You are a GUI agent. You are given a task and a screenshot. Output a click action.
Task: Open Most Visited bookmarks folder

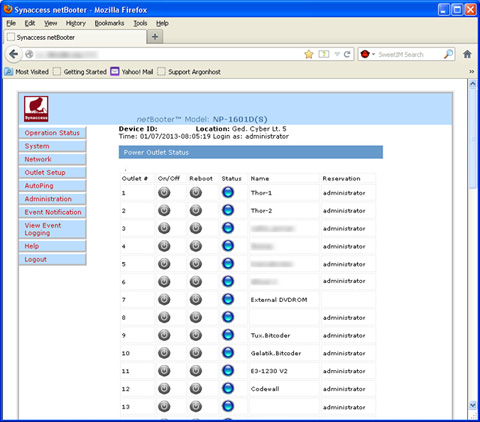pos(27,72)
